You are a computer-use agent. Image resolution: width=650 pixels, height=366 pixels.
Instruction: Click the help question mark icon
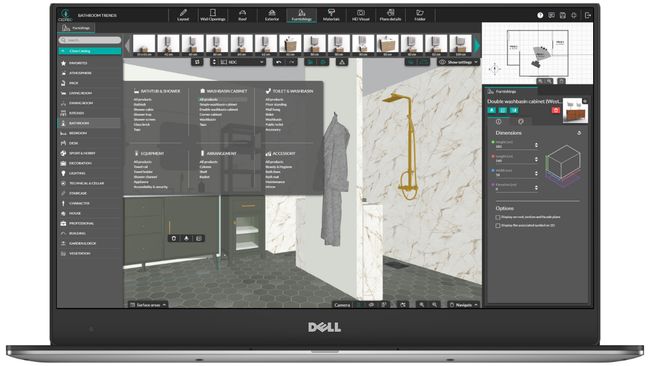[540, 15]
